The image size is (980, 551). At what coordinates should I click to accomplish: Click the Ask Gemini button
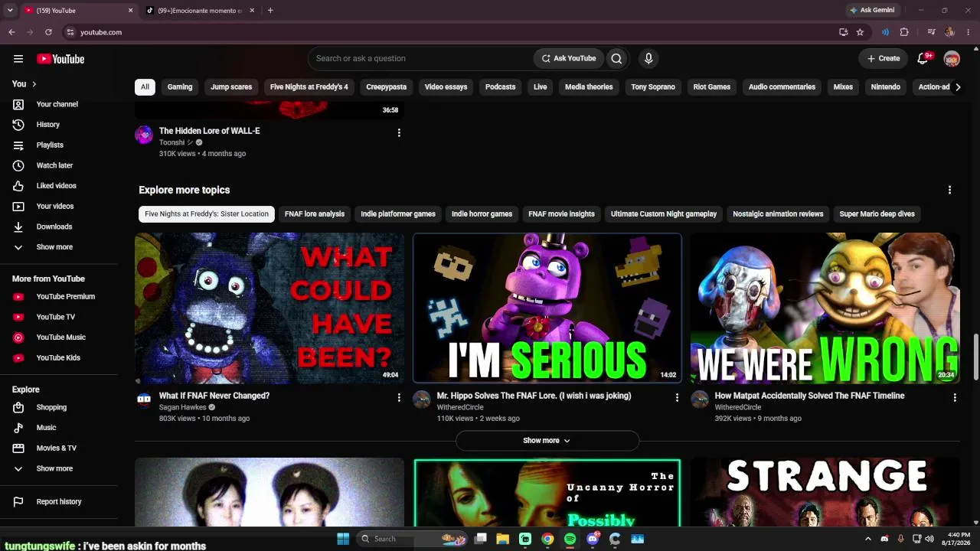tap(872, 11)
